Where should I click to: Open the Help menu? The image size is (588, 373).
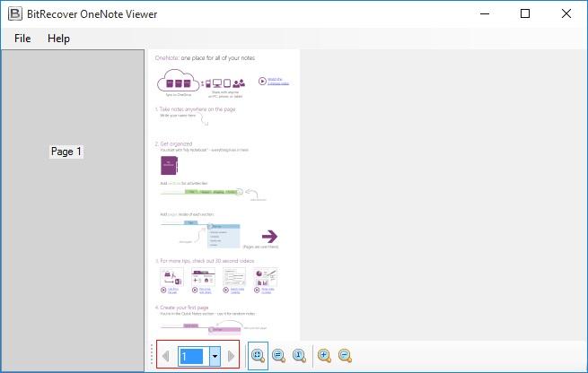click(x=58, y=39)
